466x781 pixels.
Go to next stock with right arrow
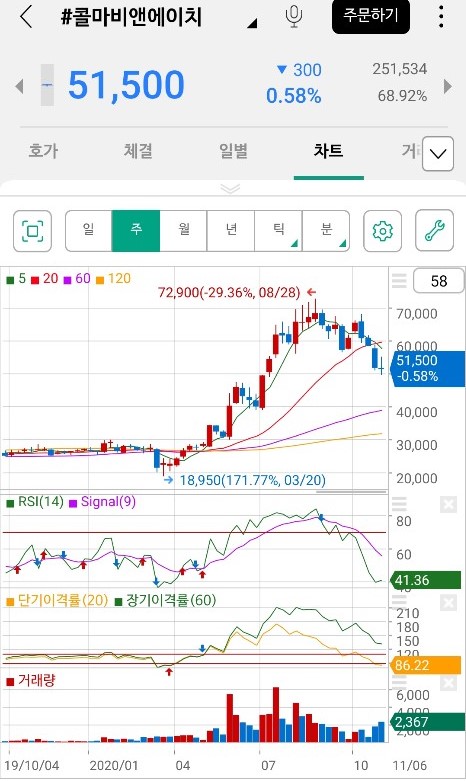click(448, 86)
